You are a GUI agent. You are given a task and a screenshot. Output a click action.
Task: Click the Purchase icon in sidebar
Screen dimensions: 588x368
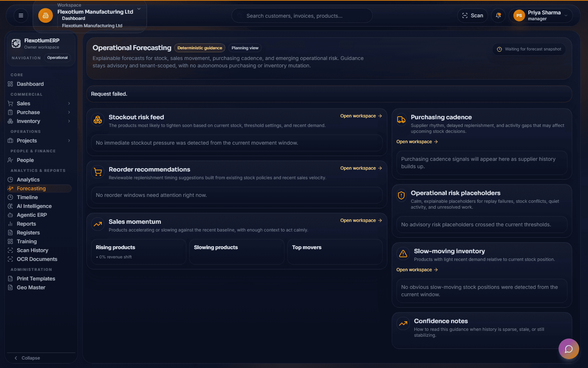point(10,112)
